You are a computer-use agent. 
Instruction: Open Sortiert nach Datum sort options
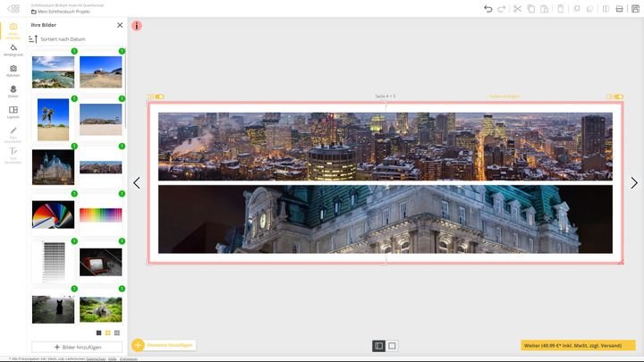57,39
